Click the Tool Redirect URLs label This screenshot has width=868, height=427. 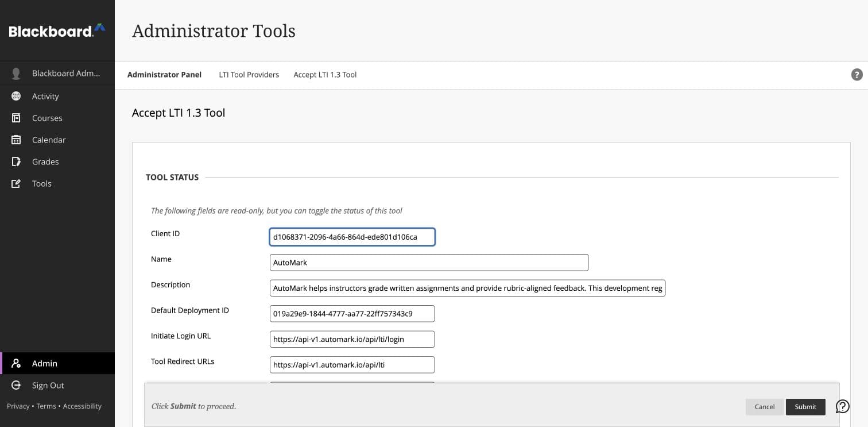click(183, 361)
